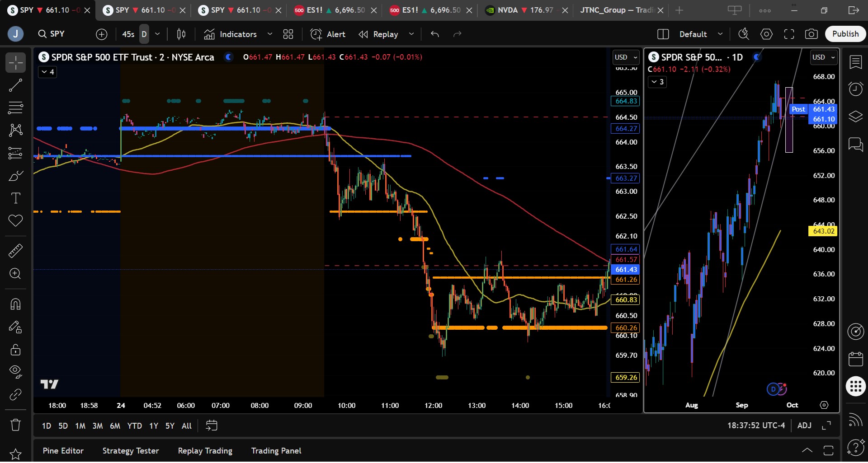The height and width of the screenshot is (463, 868).
Task: Open the layout setup split icon
Action: [663, 34]
